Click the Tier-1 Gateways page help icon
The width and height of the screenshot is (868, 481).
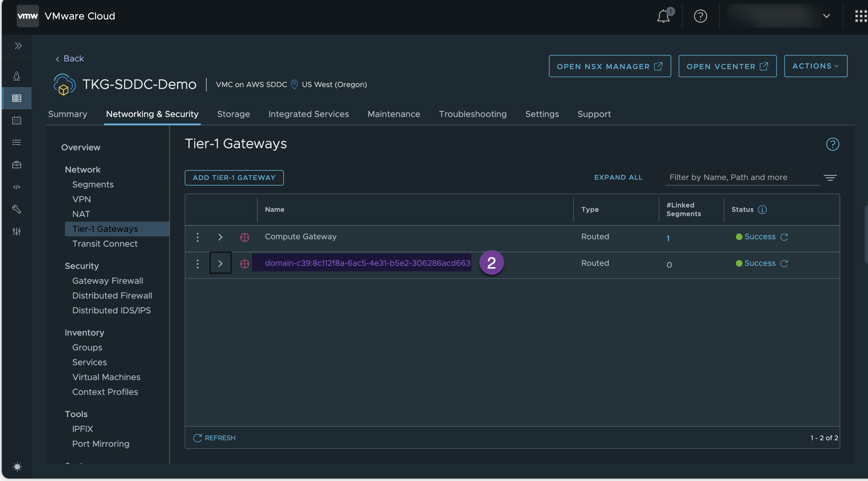(x=832, y=144)
